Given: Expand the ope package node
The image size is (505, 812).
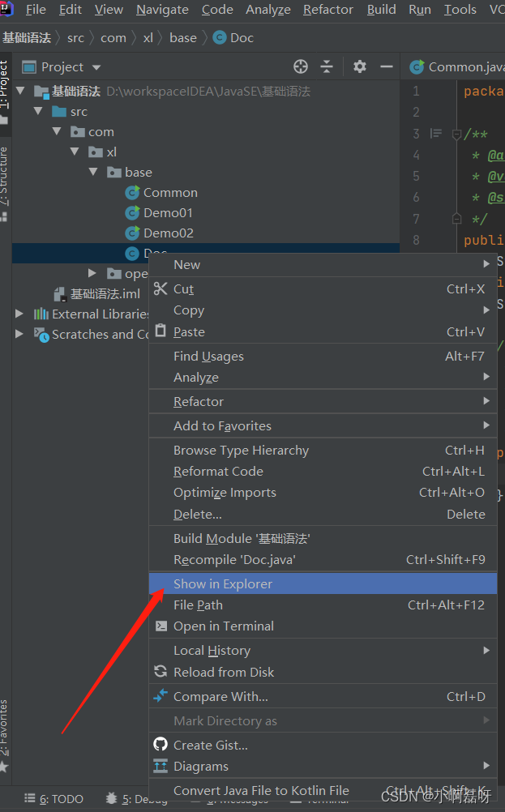Looking at the screenshot, I should [x=92, y=273].
